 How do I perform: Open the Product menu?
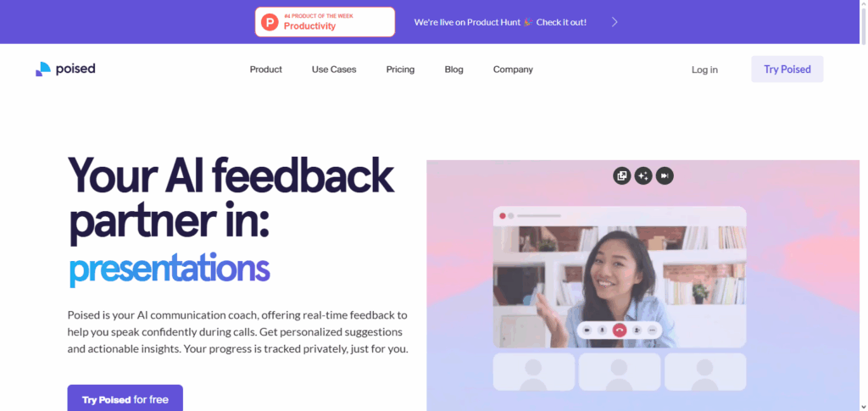tap(265, 69)
